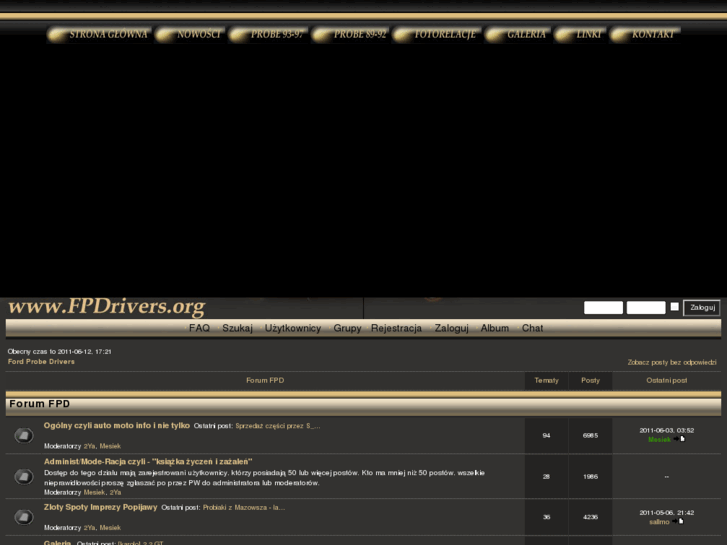Open the Użytkownicy members list

point(293,328)
